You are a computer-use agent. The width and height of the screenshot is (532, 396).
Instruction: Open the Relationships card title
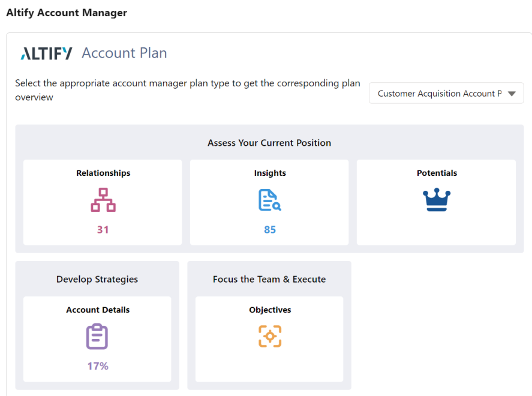[103, 173]
